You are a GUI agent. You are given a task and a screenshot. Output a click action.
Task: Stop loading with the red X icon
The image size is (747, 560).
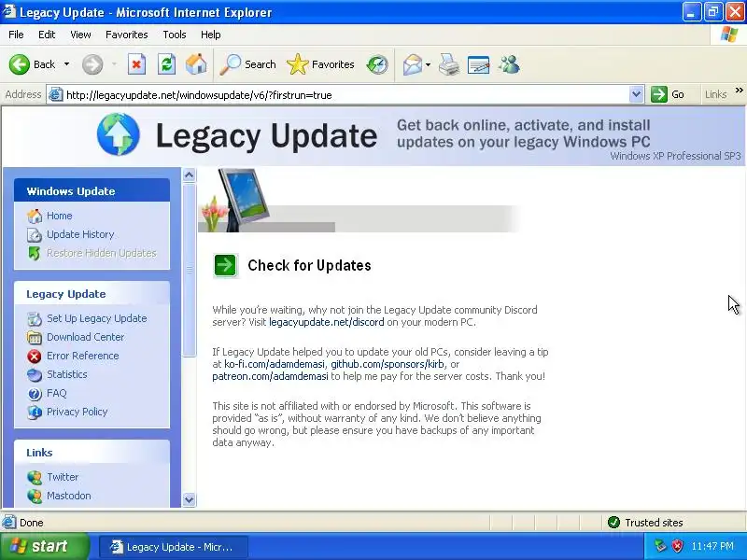(x=136, y=64)
